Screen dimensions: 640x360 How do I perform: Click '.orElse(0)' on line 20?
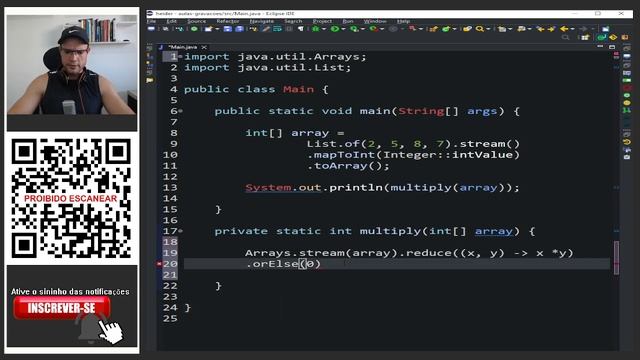click(283, 264)
